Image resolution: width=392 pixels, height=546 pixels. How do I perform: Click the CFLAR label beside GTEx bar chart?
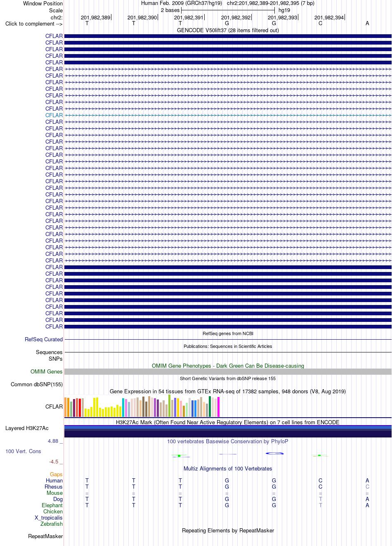[54, 407]
